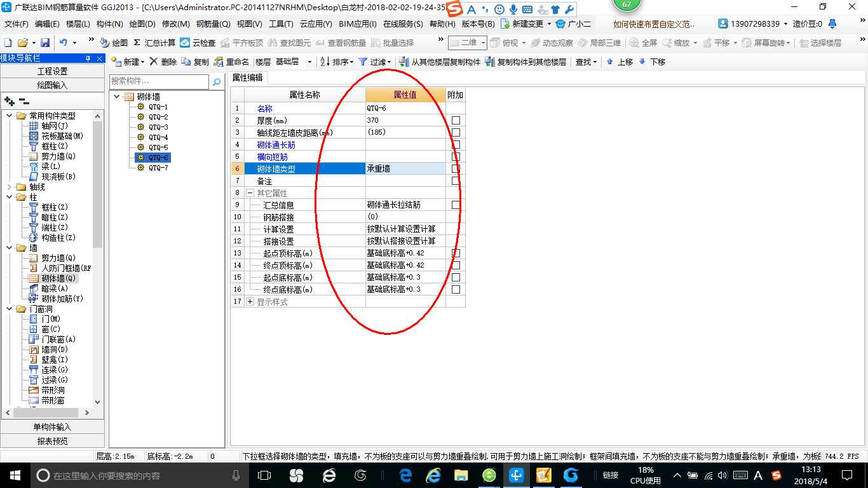Click 复制构件到其他楼层 button

point(526,62)
